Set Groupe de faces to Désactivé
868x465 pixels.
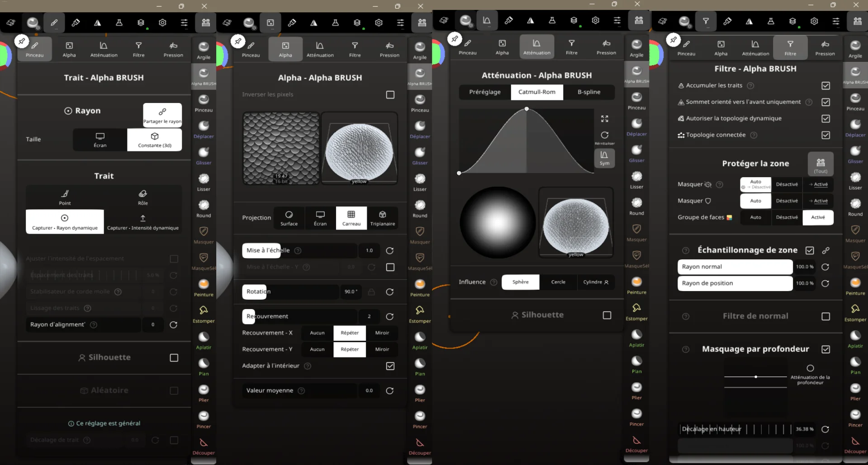click(787, 217)
